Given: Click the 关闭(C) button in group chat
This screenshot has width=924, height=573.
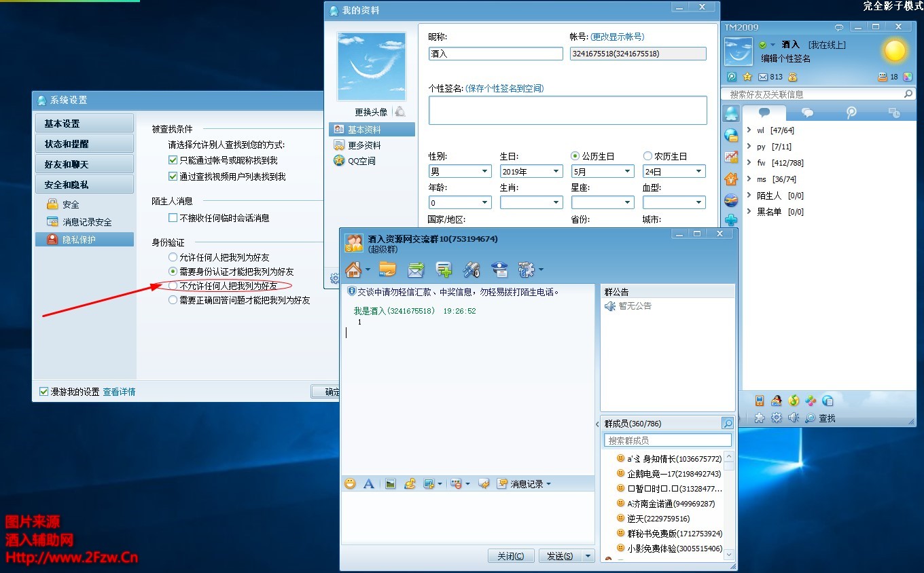Looking at the screenshot, I should (511, 556).
